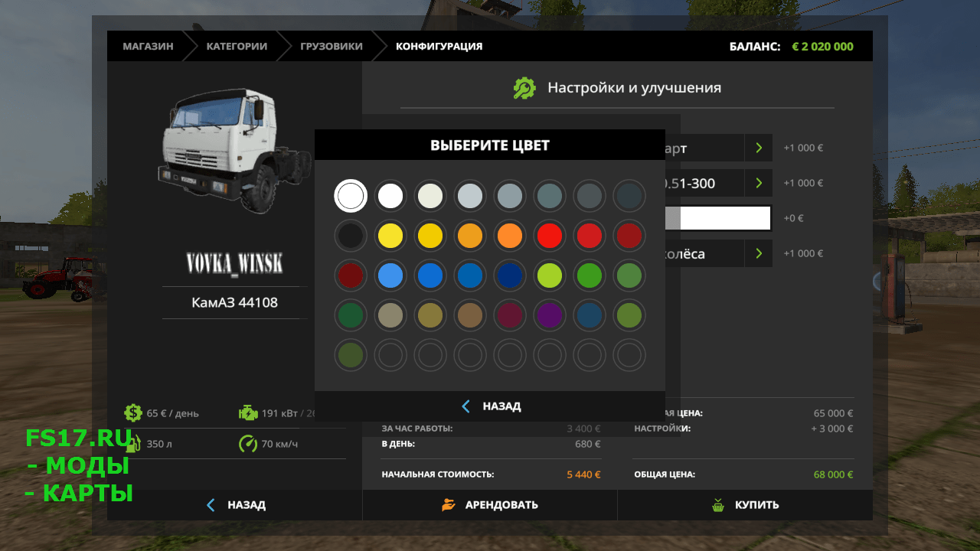Click the КУПИТЬ buy button

tap(745, 505)
